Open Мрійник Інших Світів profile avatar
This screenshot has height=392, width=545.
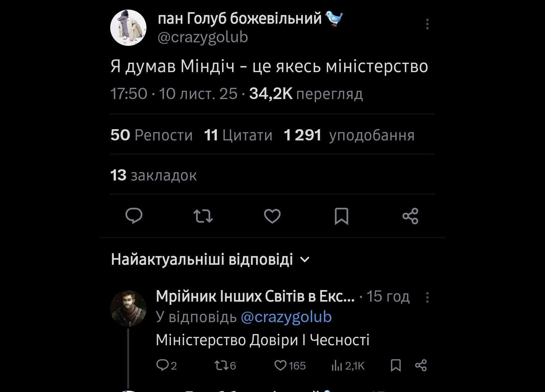tap(128, 308)
